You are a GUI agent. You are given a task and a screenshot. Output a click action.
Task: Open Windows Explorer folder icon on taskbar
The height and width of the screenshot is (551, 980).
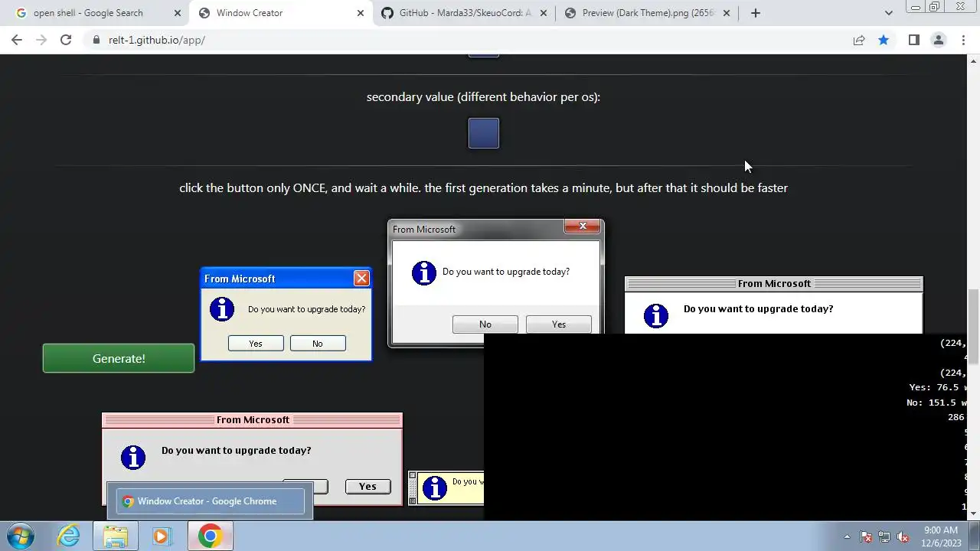[116, 536]
